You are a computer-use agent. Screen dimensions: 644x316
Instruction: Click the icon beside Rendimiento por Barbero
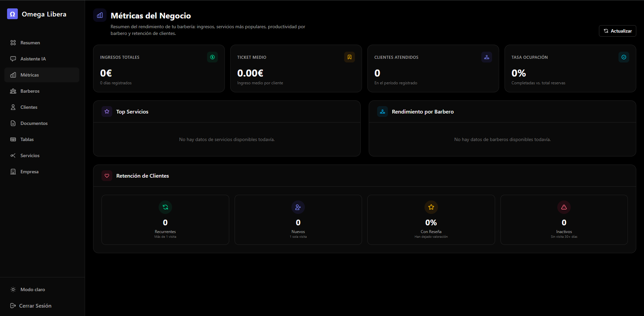point(383,111)
